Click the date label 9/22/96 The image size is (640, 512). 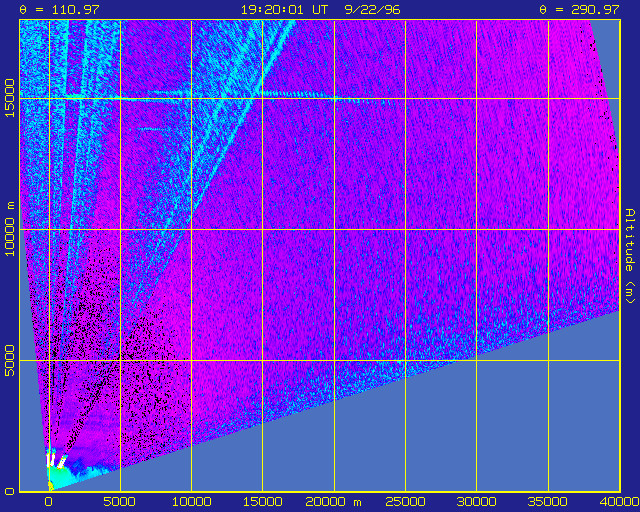tap(372, 9)
